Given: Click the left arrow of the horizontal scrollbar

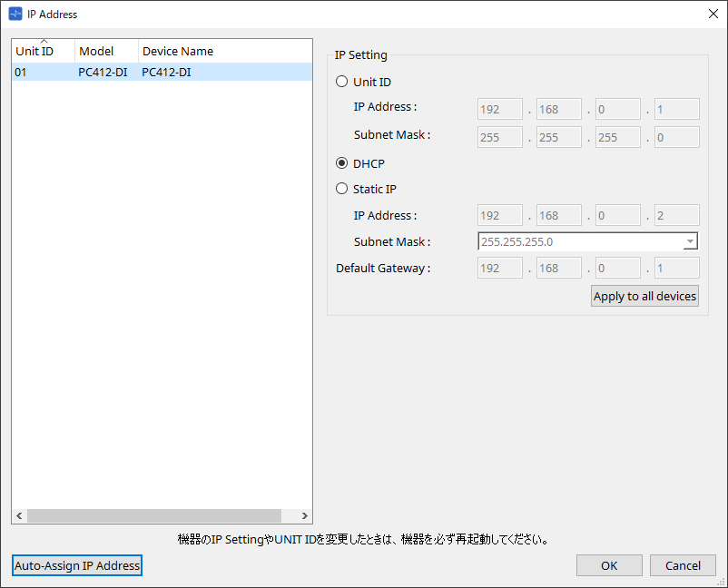Looking at the screenshot, I should click(x=17, y=515).
